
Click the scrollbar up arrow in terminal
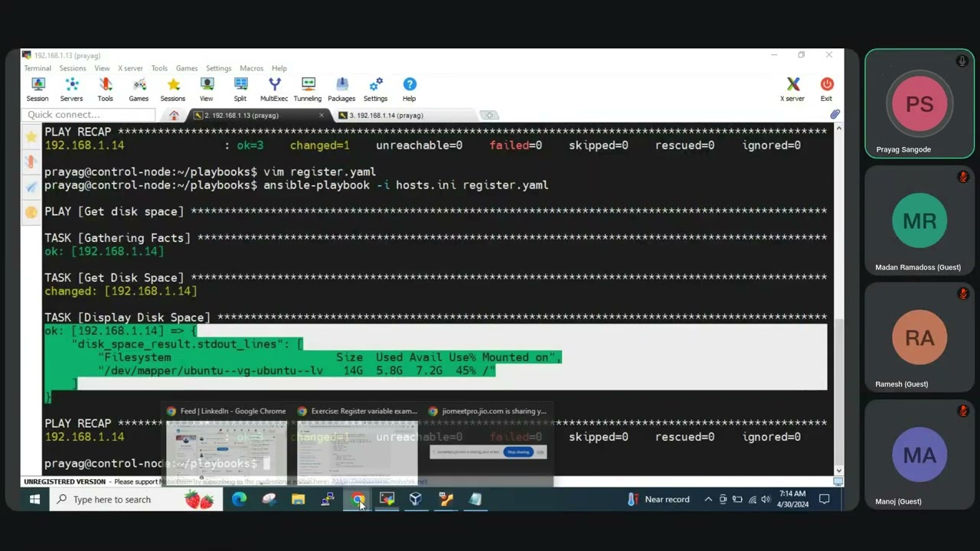click(x=838, y=129)
